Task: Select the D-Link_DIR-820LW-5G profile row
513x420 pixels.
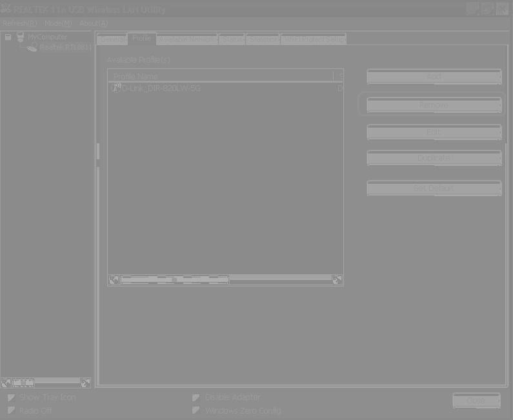Action: 225,88
